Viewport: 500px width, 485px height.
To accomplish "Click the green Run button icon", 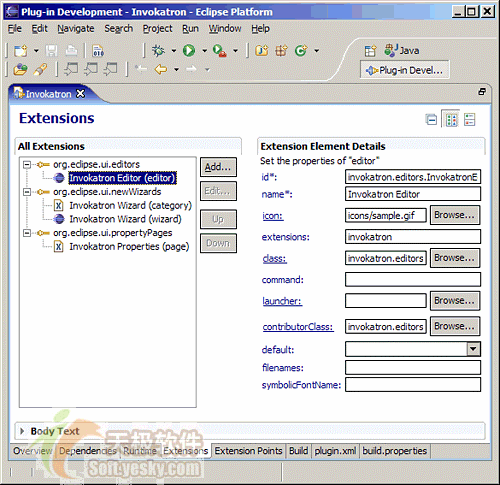I will point(189,51).
